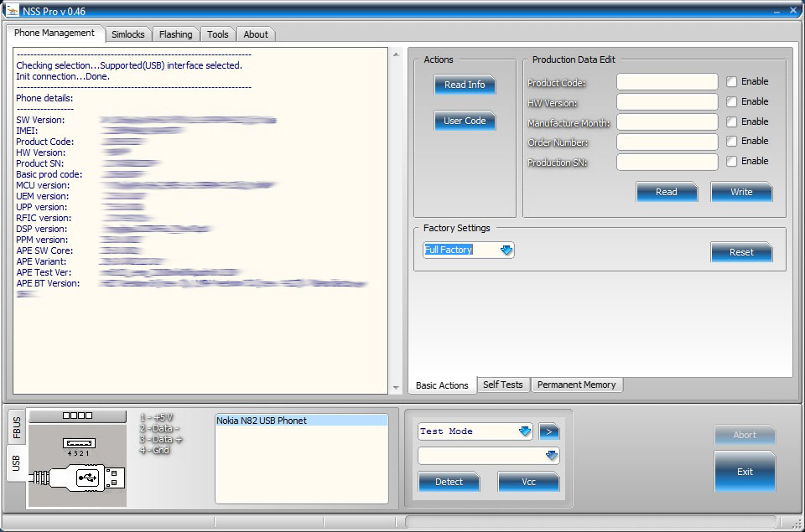The image size is (805, 532).
Task: Enable the Production SN checkbox
Action: coord(731,163)
